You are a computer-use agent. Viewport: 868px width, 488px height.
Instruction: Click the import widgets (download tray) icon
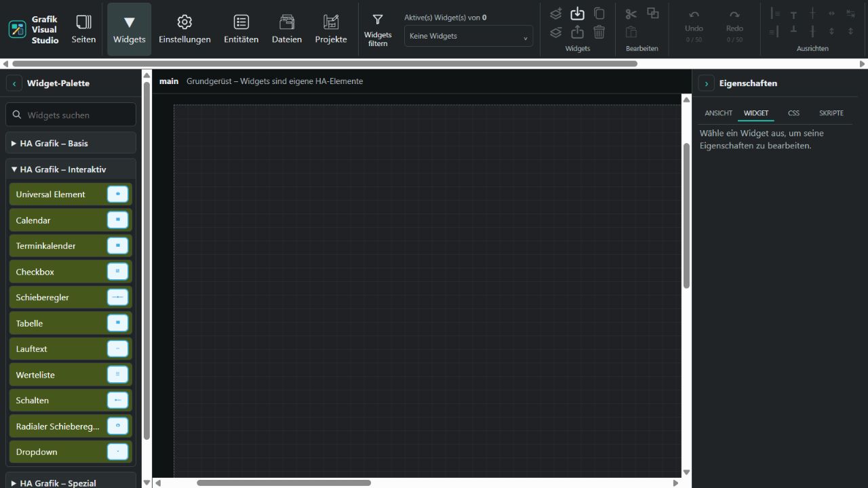pyautogui.click(x=577, y=14)
